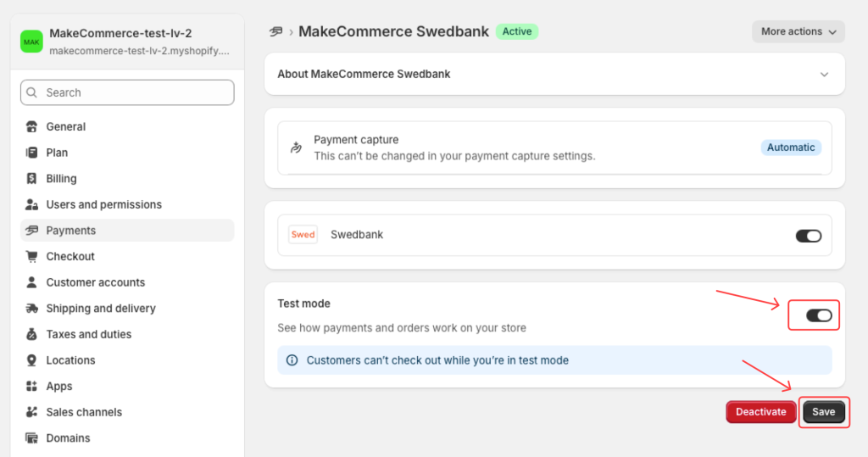Go to Customer accounts settings
The height and width of the screenshot is (457, 868).
pos(95,282)
